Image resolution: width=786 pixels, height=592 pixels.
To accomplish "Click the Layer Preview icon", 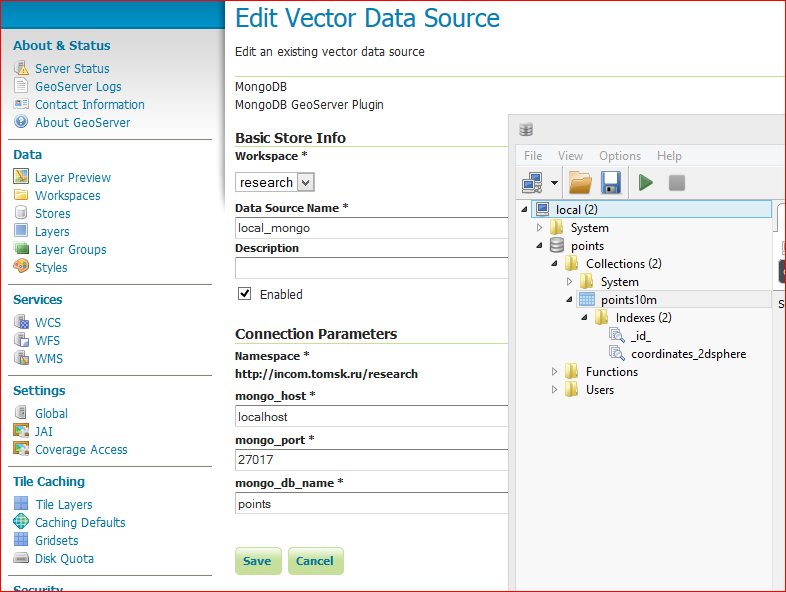I will click(21, 177).
